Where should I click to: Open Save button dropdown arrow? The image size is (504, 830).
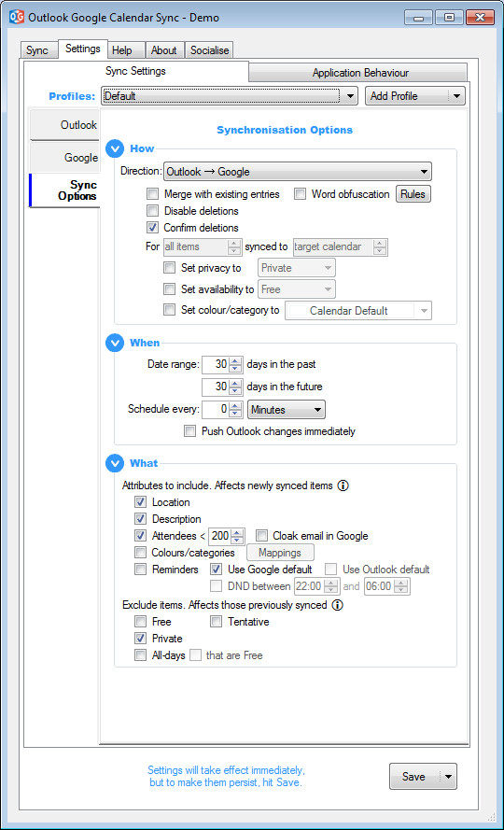pyautogui.click(x=448, y=777)
